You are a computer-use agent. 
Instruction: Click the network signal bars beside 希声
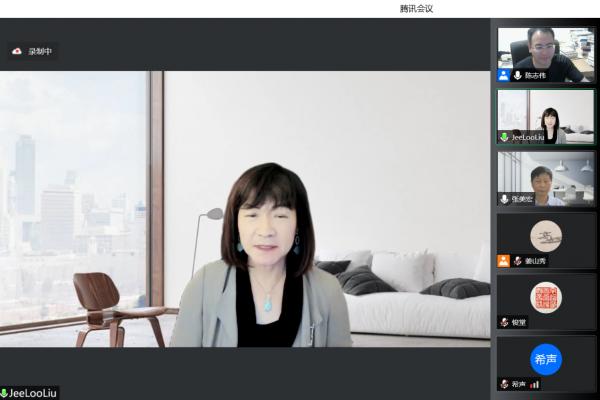tap(534, 384)
